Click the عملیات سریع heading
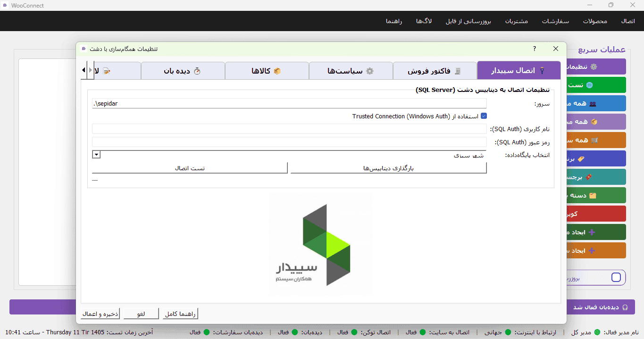644x339 pixels. 602,50
